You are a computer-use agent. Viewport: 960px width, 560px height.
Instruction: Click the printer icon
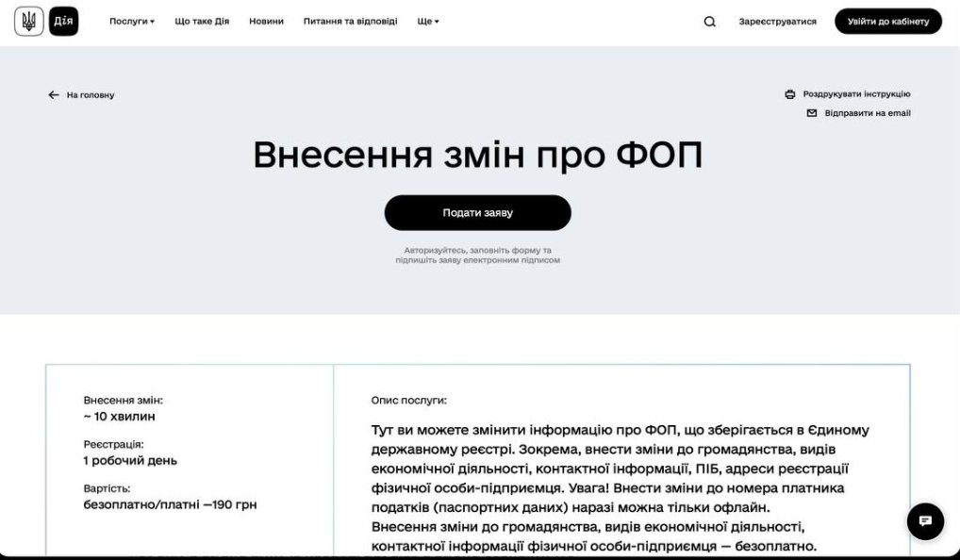point(790,94)
